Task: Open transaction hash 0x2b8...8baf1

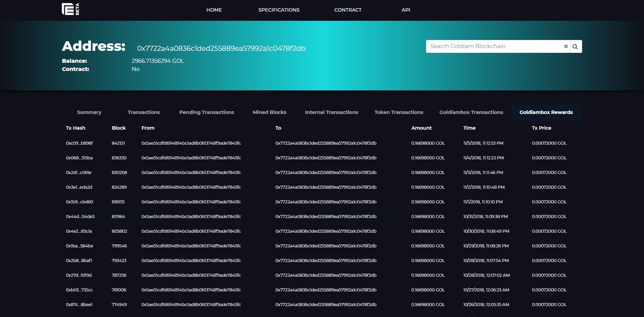Action: pyautogui.click(x=79, y=261)
